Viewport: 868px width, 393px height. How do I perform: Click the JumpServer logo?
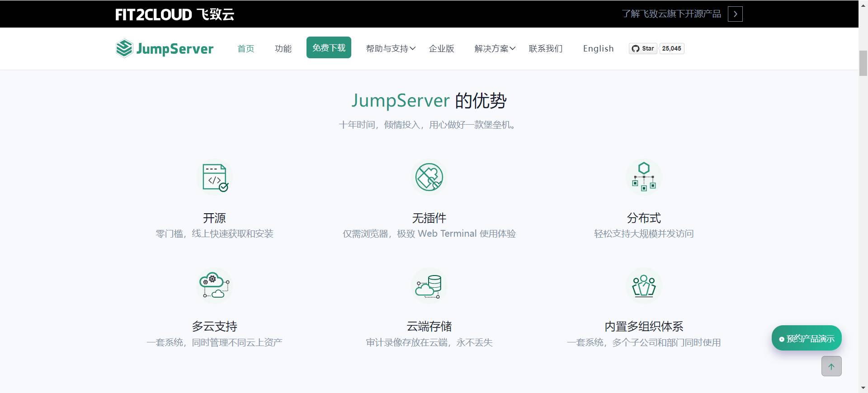coord(165,48)
